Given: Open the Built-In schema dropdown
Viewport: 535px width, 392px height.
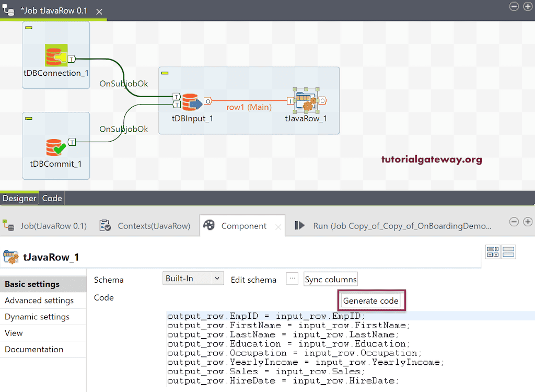Looking at the screenshot, I should coord(193,278).
